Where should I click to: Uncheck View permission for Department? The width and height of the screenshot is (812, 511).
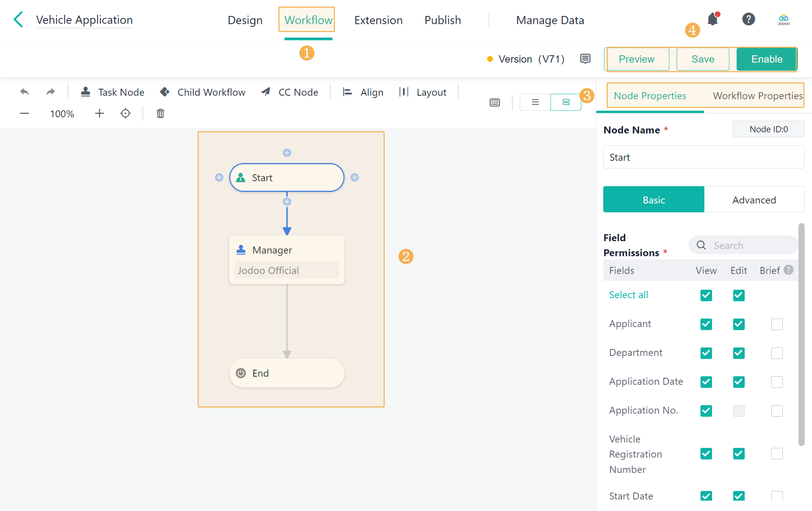click(706, 353)
